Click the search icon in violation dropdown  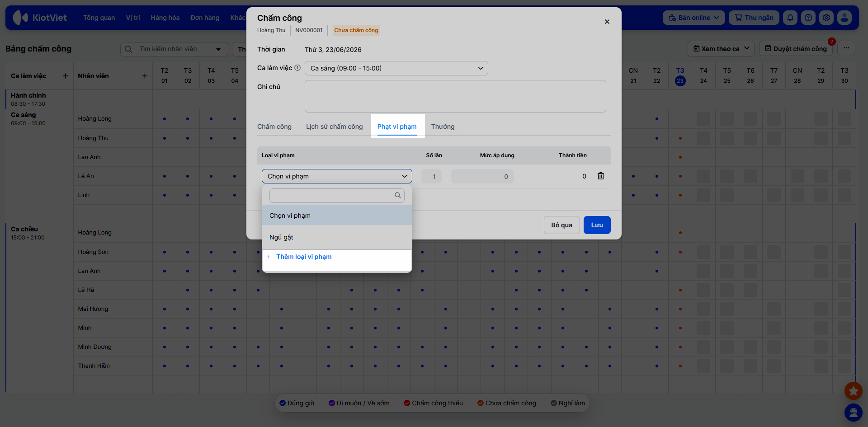(398, 195)
